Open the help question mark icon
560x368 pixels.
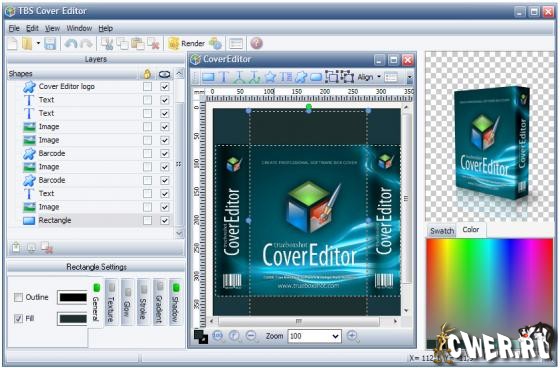pos(256,43)
